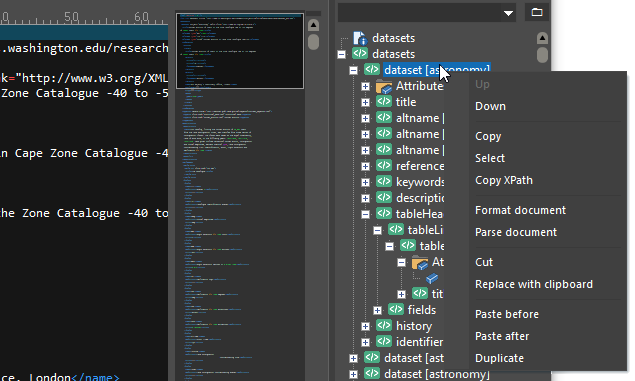This screenshot has height=381, width=635.
Task: Collapse the tableLinks node
Action: (x=377, y=230)
